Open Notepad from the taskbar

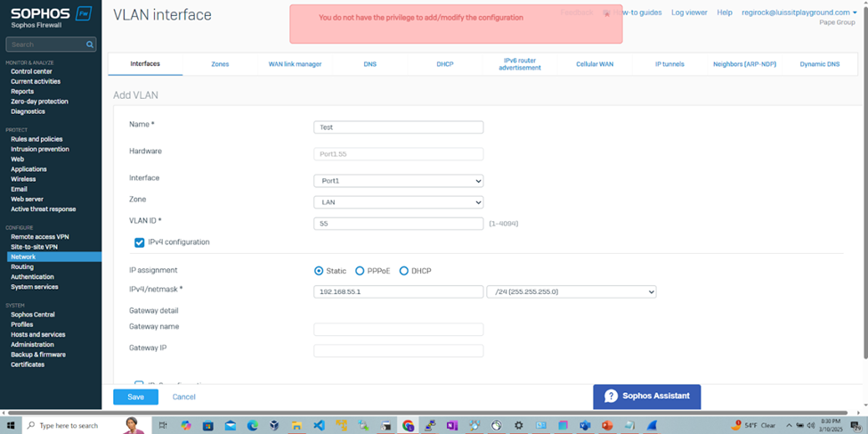pyautogui.click(x=629, y=425)
